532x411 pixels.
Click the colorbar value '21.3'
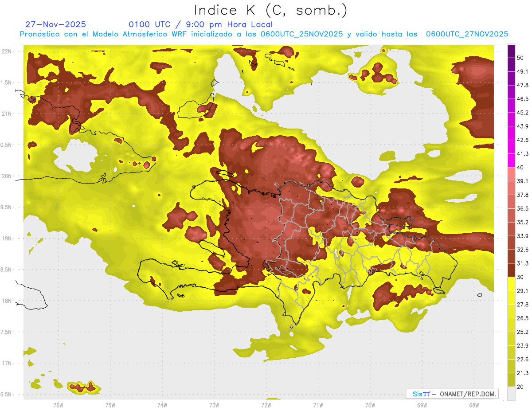tap(522, 373)
